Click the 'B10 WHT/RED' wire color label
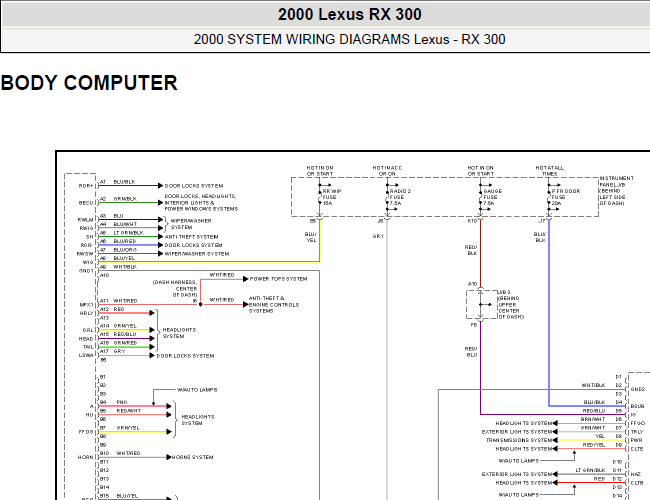Screen dimensions: 650x500 click(x=120, y=453)
